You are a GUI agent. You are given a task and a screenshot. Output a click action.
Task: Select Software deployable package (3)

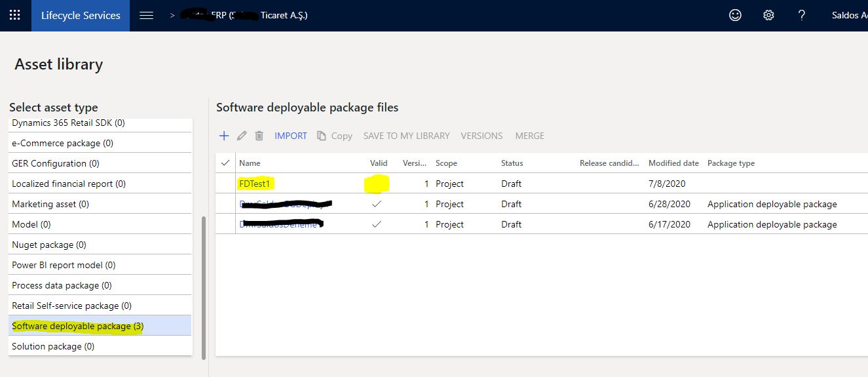pos(100,326)
